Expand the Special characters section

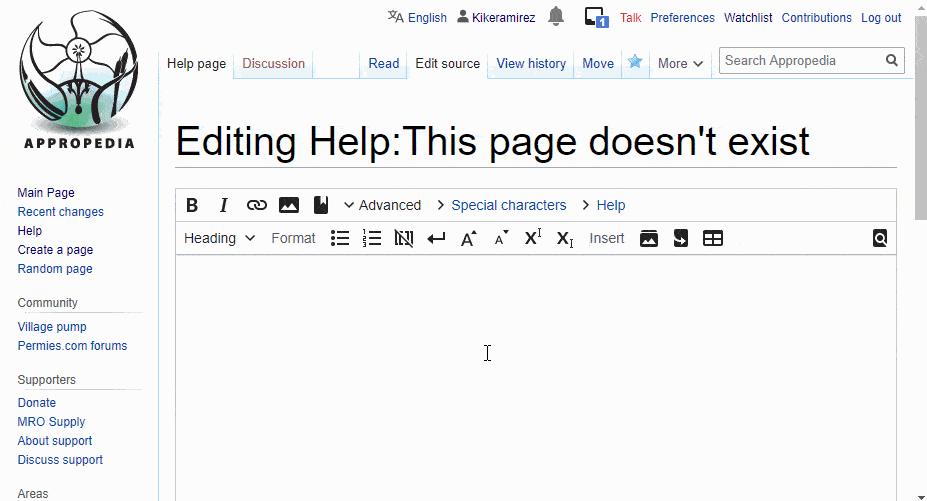[x=500, y=205]
